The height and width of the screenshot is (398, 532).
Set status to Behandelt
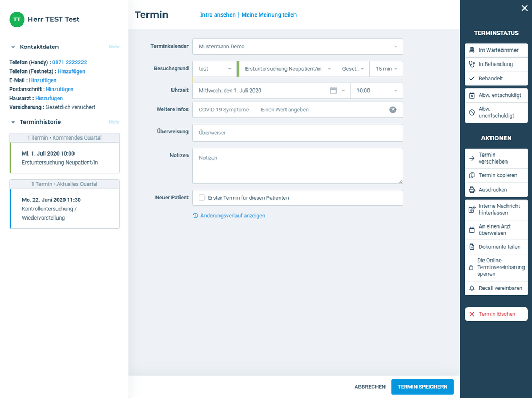pyautogui.click(x=496, y=78)
